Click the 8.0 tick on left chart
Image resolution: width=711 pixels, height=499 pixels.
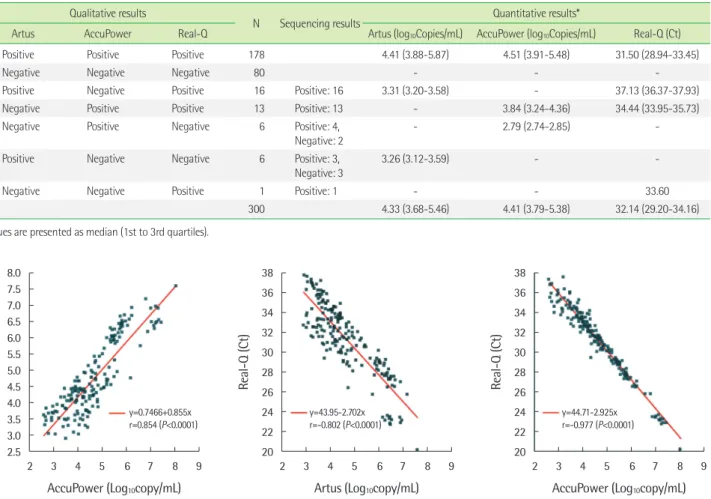click(x=14, y=273)
